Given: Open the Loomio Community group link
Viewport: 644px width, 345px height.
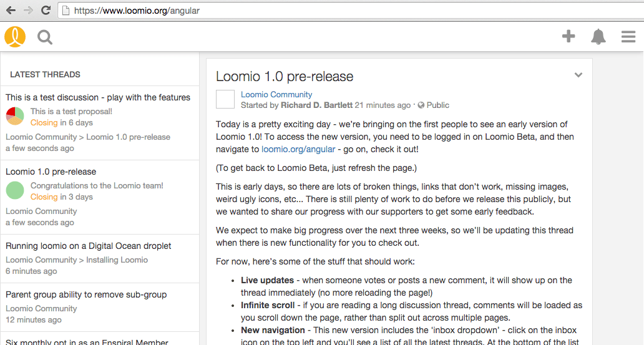Looking at the screenshot, I should (276, 94).
